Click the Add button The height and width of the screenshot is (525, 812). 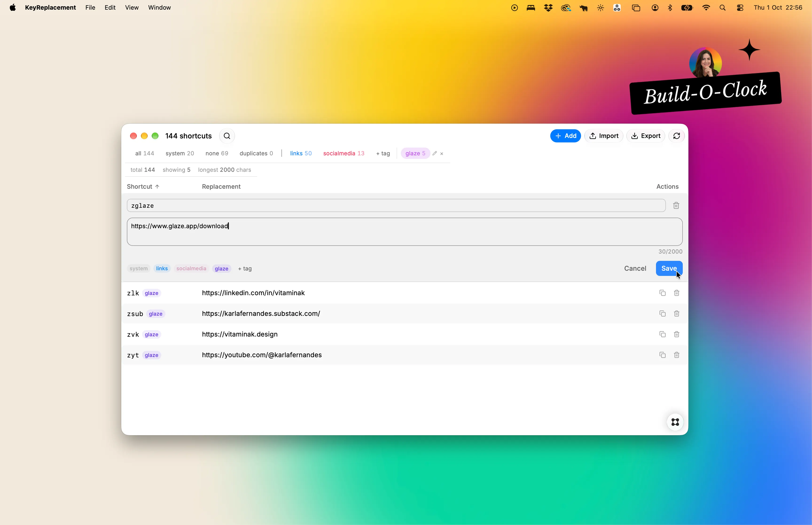565,136
